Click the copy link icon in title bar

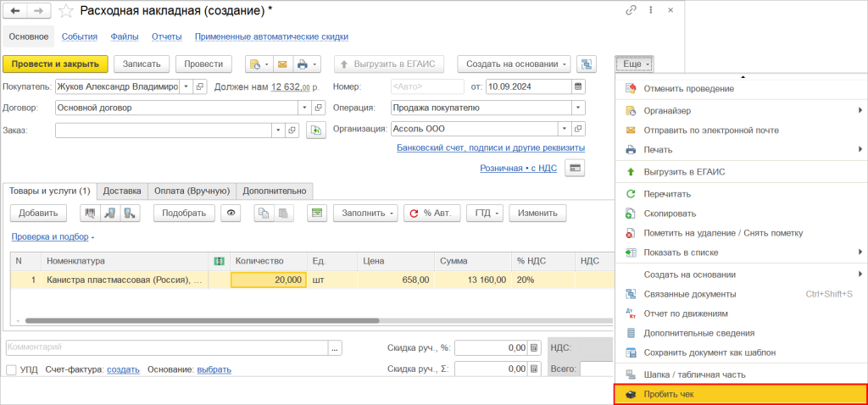coord(630,11)
